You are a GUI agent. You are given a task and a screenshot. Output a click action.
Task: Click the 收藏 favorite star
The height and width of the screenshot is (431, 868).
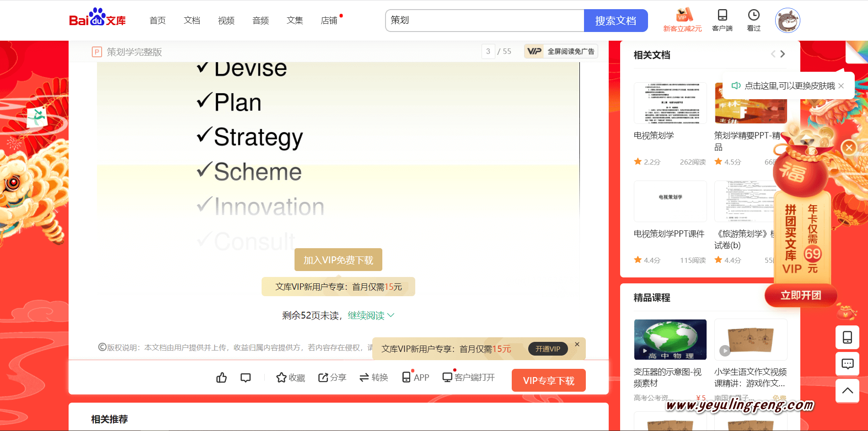(290, 378)
